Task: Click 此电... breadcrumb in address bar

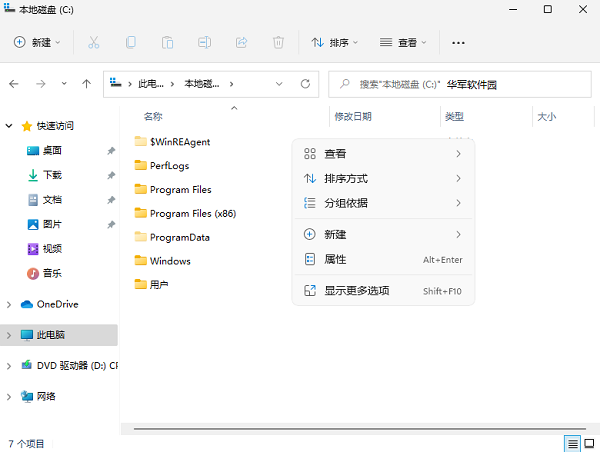Action: [151, 83]
